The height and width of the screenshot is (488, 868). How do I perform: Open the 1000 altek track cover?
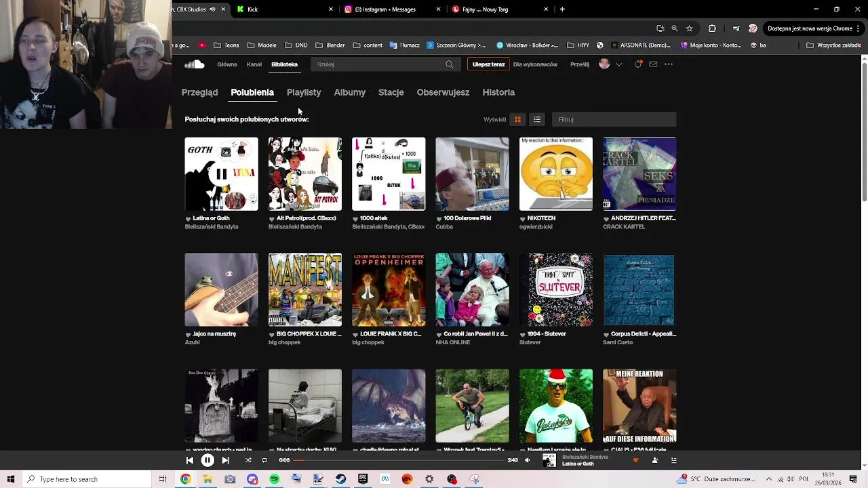click(x=389, y=174)
